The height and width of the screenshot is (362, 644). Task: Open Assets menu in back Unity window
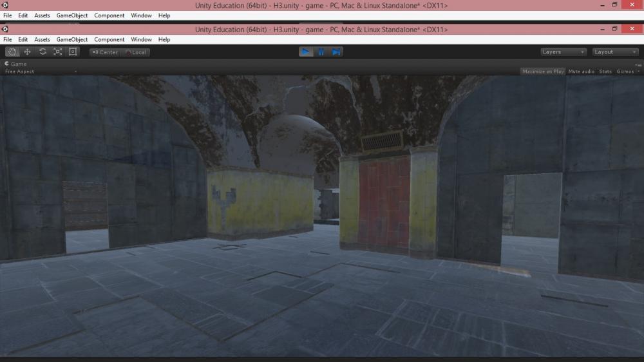click(x=42, y=15)
